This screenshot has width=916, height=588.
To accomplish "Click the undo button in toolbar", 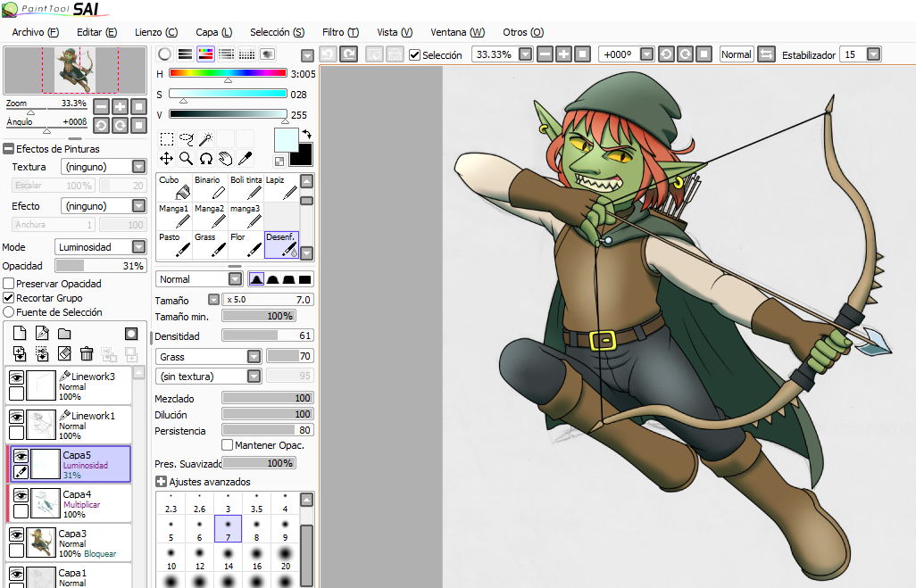I will pos(329,54).
